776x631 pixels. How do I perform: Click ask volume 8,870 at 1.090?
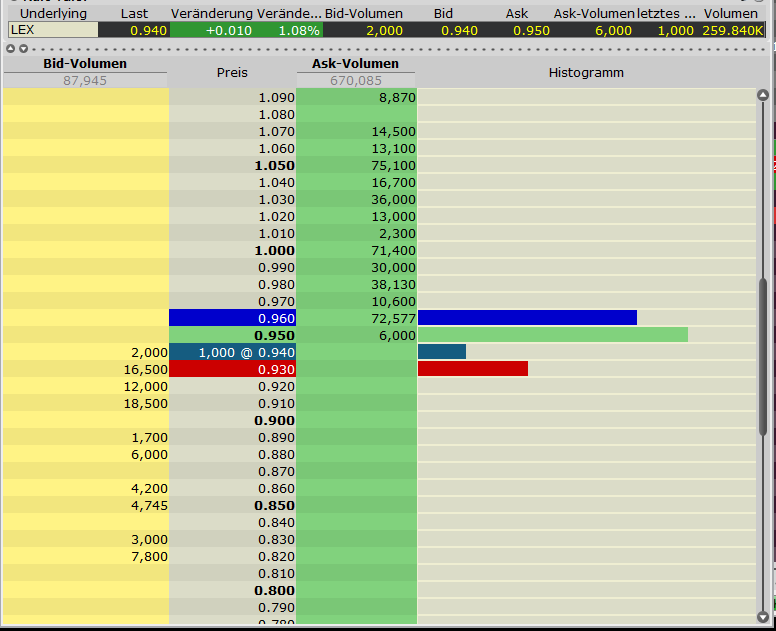pyautogui.click(x=397, y=97)
